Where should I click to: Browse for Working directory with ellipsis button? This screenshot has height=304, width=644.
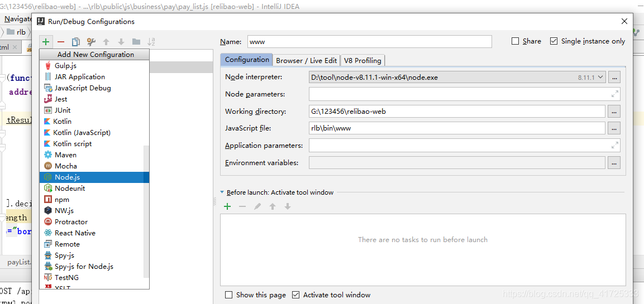click(614, 112)
